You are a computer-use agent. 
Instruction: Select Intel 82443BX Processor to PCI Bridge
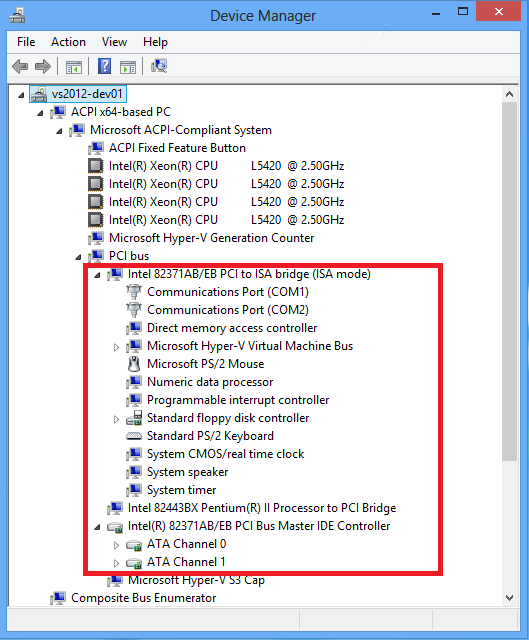pyautogui.click(x=262, y=508)
